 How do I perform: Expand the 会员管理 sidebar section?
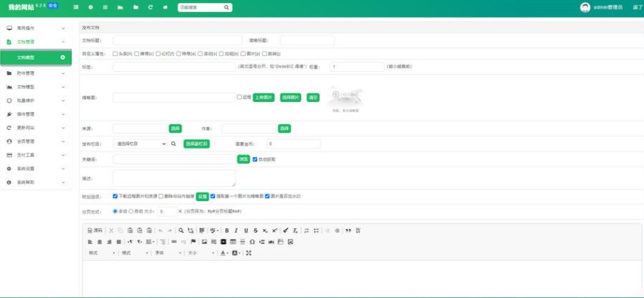36,141
